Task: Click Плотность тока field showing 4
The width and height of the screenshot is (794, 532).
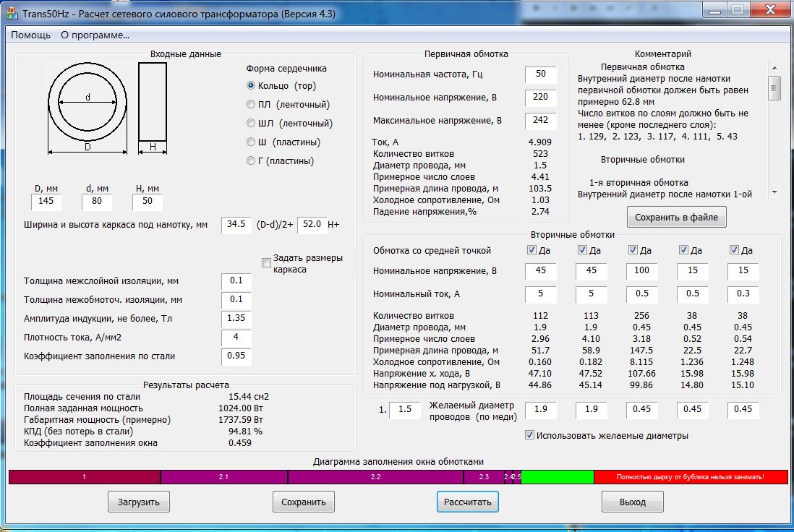Action: [x=236, y=337]
